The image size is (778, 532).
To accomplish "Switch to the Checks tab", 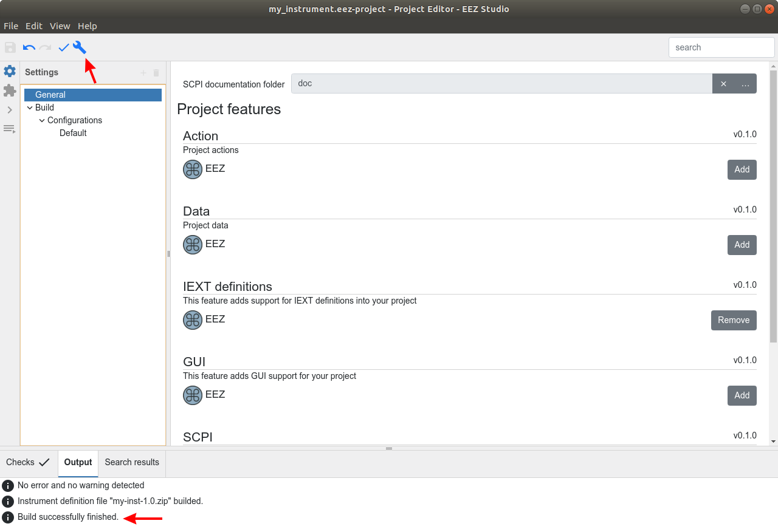I will pyautogui.click(x=27, y=462).
